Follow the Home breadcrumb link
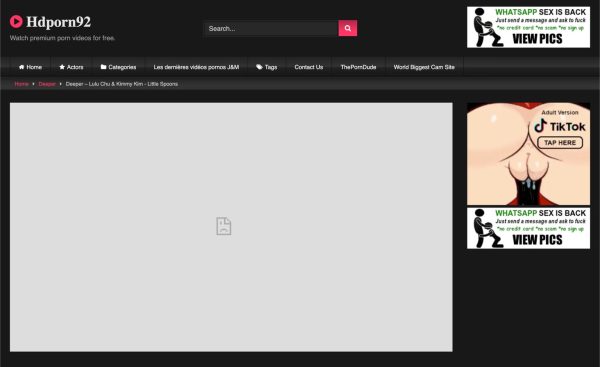The image size is (600, 367). [x=21, y=84]
